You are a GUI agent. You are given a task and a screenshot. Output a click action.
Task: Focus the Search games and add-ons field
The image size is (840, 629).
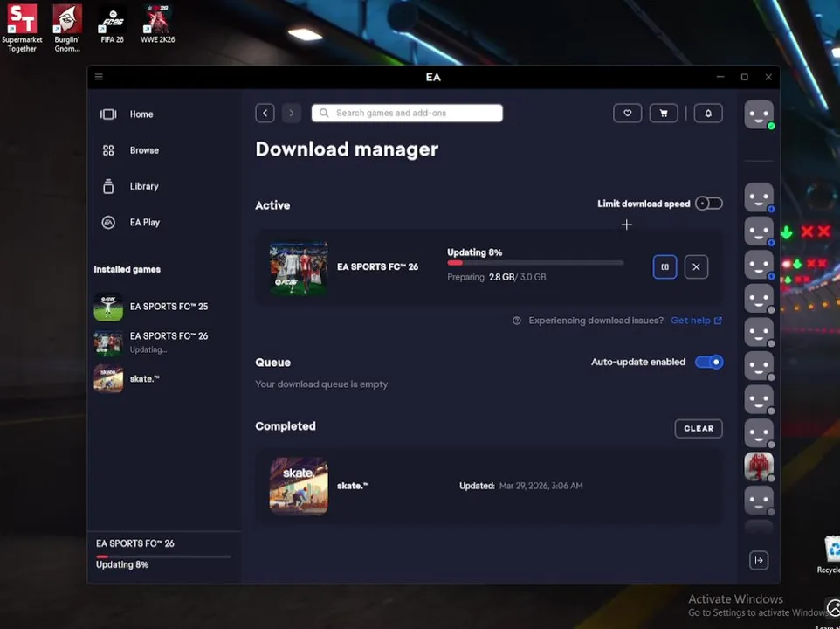click(x=407, y=113)
